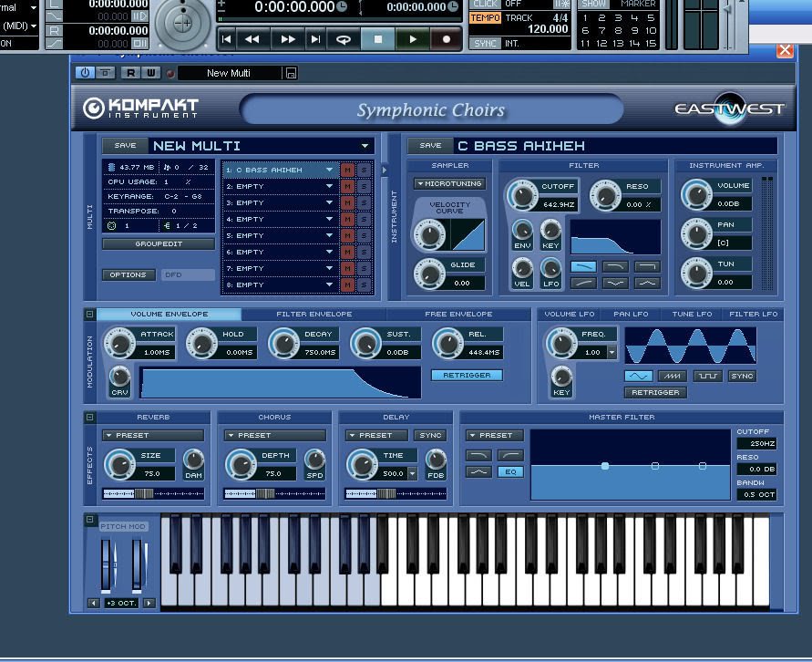812x662 pixels.
Task: Switch to Pan LFO tab
Action: pyautogui.click(x=631, y=314)
